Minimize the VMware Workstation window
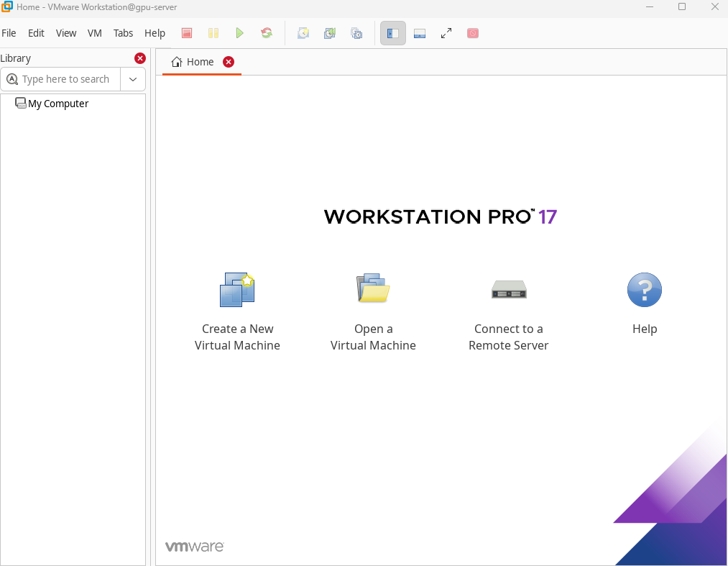Screen dimensions: 728x566 pyautogui.click(x=650, y=6)
